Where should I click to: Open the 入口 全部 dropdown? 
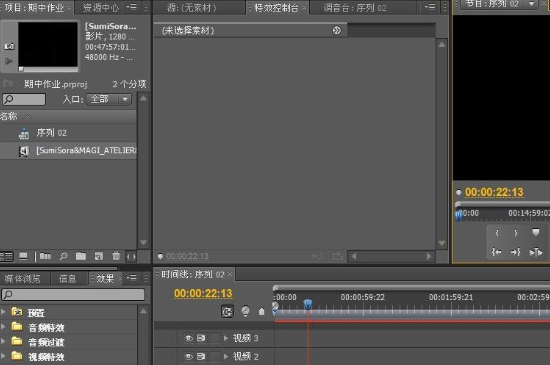point(109,99)
